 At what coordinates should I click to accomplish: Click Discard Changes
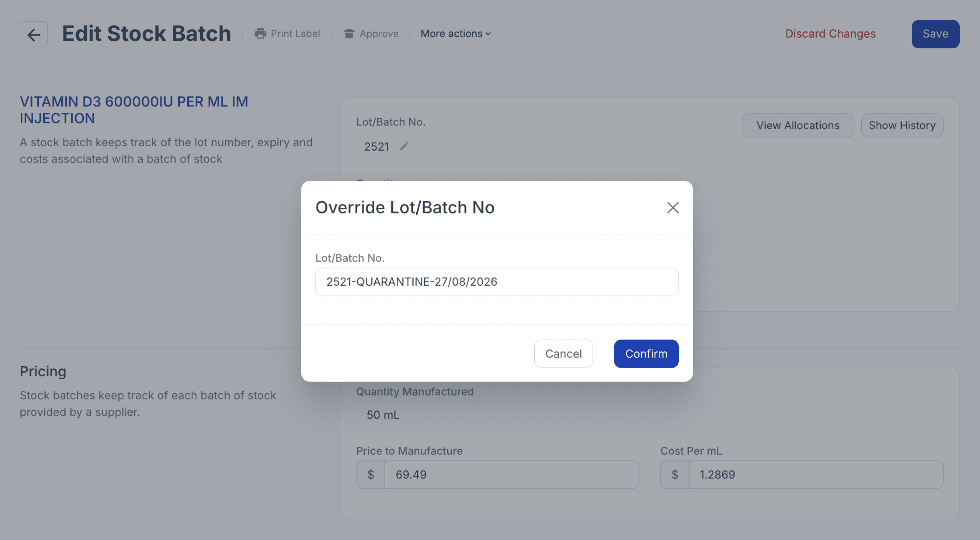coord(830,34)
